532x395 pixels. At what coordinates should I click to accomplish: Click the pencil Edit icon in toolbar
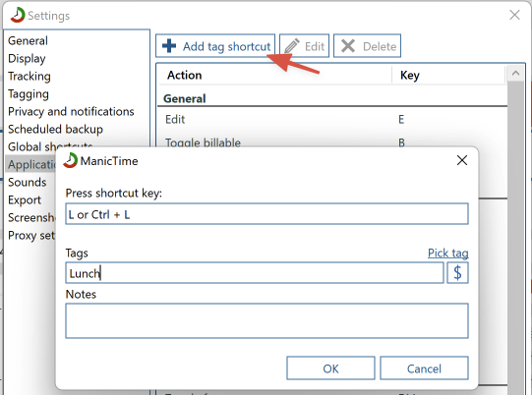point(292,46)
